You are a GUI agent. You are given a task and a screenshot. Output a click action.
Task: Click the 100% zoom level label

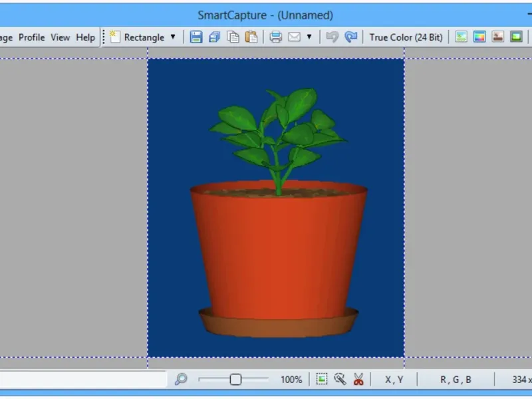[291, 380]
